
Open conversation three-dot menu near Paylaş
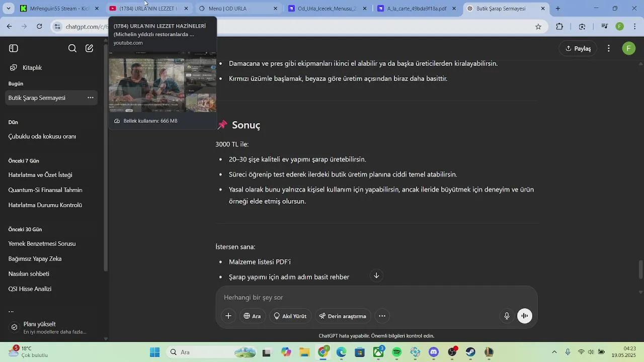pyautogui.click(x=609, y=48)
